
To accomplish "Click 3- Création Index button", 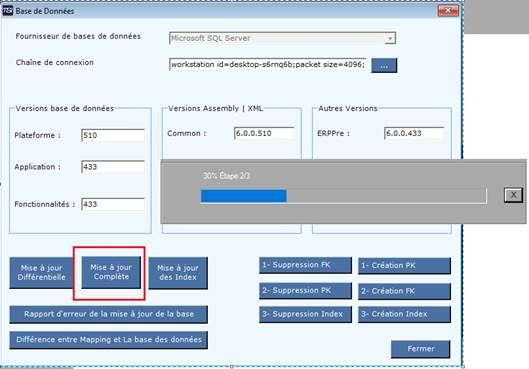I will [404, 314].
